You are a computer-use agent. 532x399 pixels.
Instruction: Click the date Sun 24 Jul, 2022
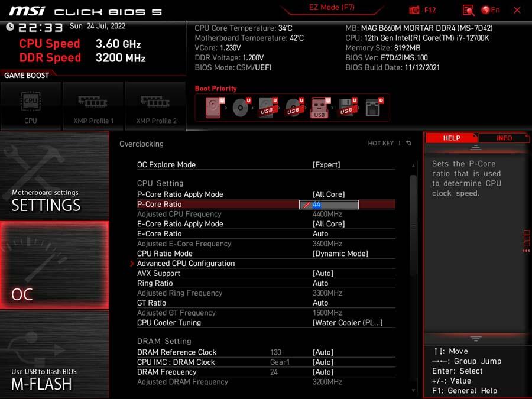(x=98, y=26)
